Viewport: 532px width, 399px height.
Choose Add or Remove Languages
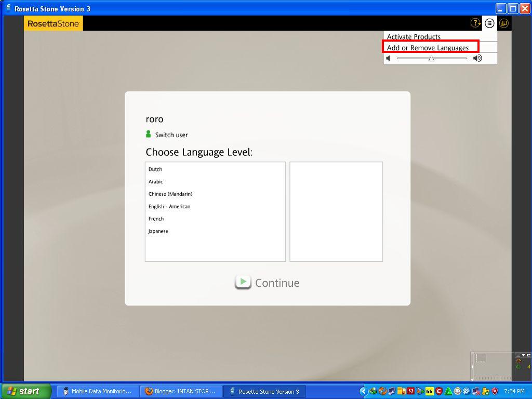[x=430, y=47]
